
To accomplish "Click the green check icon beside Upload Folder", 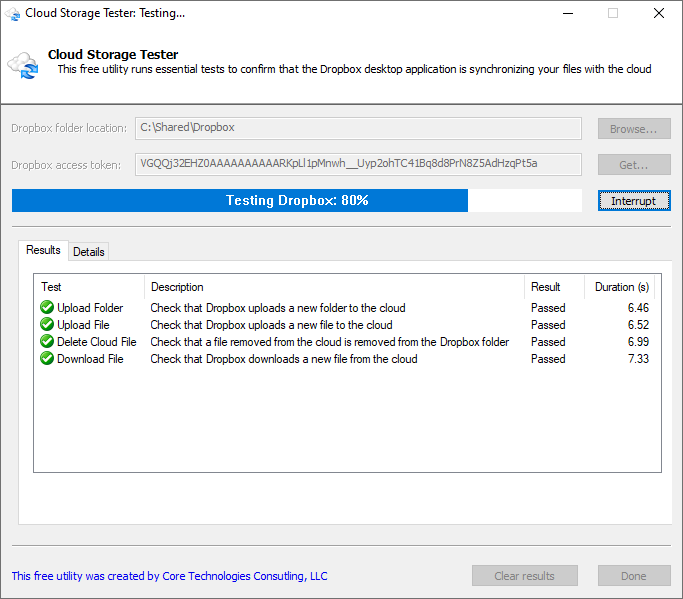I will (x=47, y=308).
